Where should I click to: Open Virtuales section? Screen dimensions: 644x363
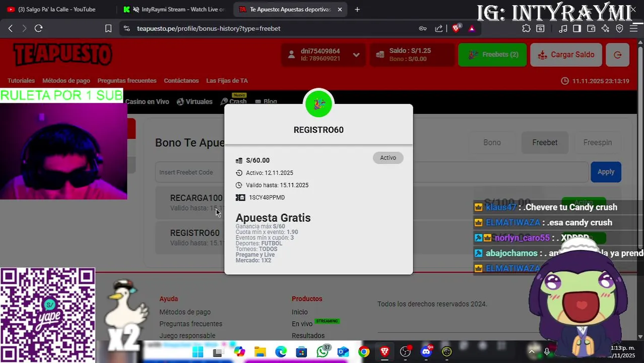coord(195,101)
